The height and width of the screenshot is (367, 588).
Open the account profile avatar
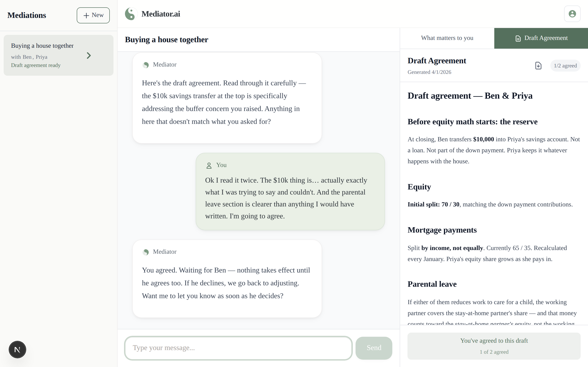pyautogui.click(x=572, y=14)
